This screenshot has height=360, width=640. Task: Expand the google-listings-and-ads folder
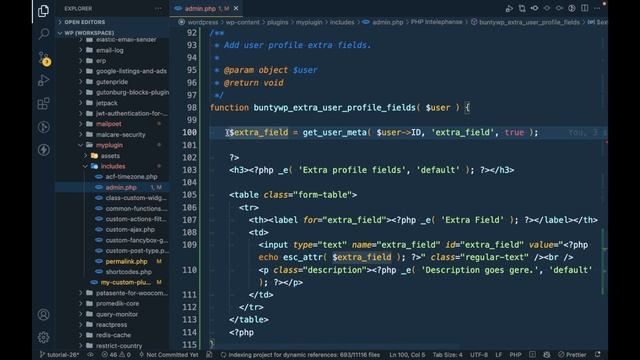pos(131,71)
